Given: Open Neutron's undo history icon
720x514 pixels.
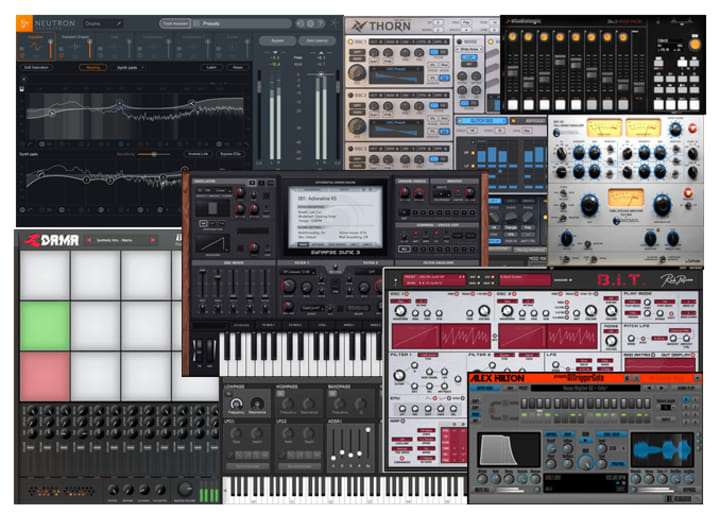Looking at the screenshot, I should click(300, 23).
